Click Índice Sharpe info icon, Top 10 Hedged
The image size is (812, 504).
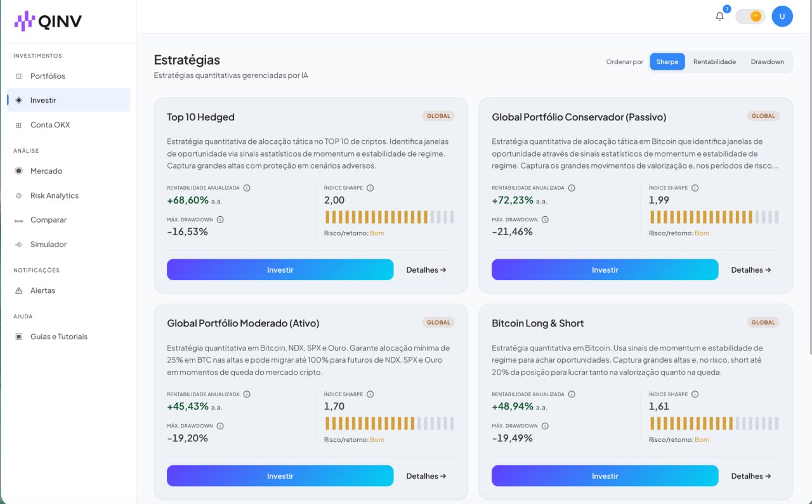coord(370,188)
